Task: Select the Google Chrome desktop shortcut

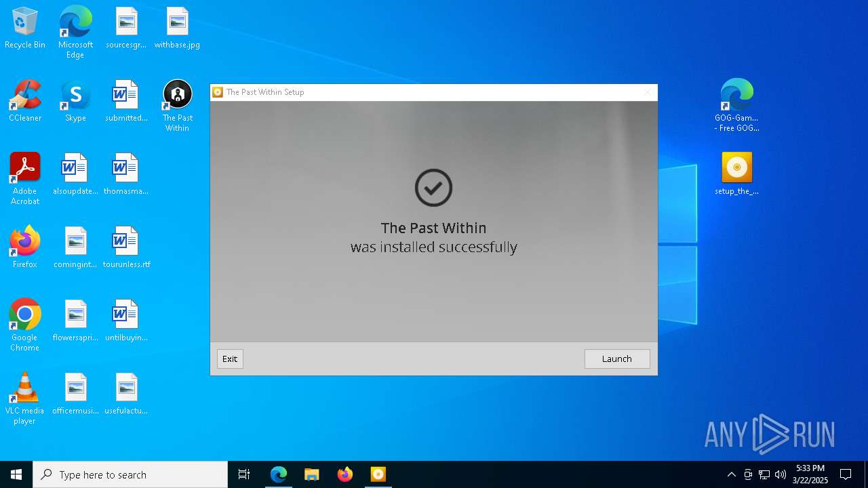Action: click(x=25, y=325)
